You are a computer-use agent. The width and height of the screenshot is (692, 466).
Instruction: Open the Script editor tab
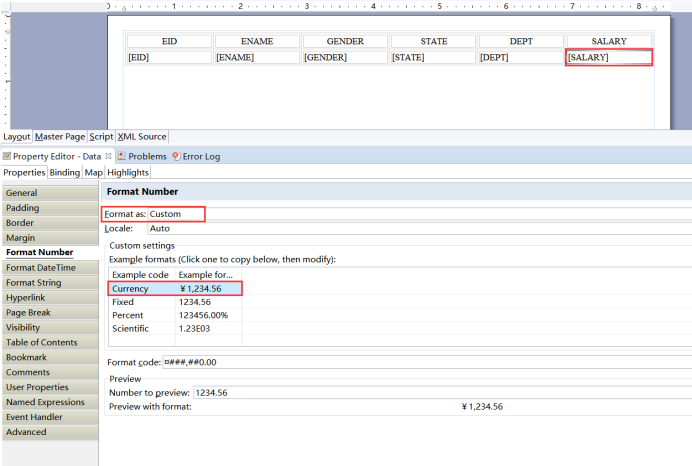(x=101, y=136)
